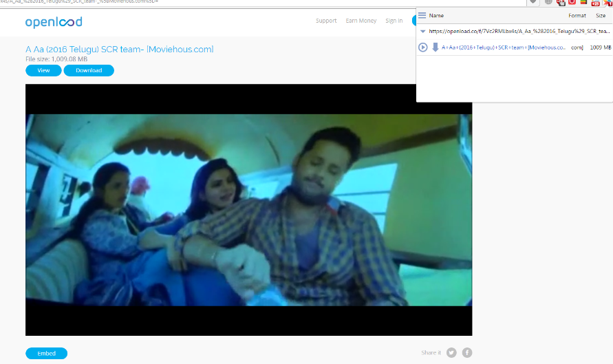Screen dimensions: 613x364
Task: Click the openload logo
Action: point(54,22)
